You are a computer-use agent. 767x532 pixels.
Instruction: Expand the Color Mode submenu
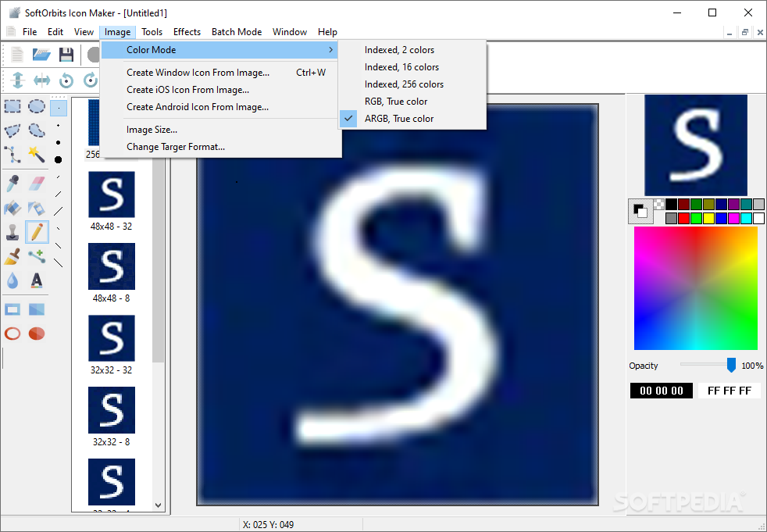(x=219, y=50)
